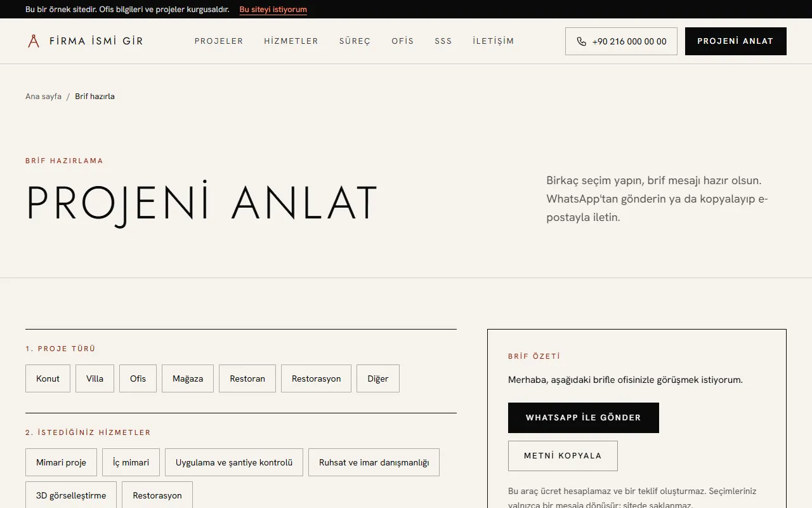The image size is (812, 508).
Task: Open the SSS menu item
Action: [443, 41]
